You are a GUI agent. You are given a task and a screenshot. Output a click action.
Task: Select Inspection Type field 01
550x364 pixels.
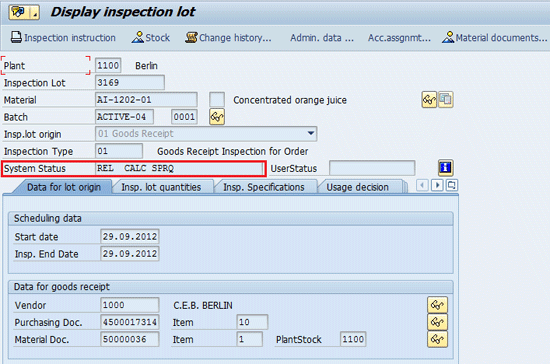pyautogui.click(x=119, y=151)
